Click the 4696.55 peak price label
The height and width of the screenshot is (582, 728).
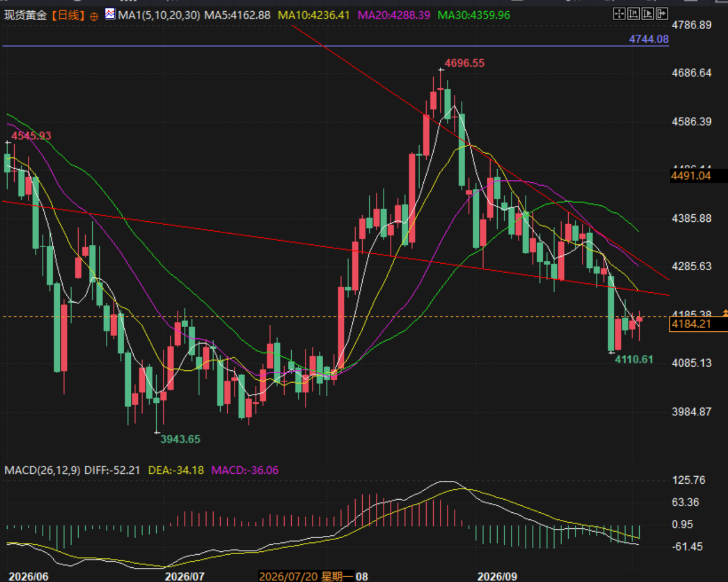(x=465, y=63)
